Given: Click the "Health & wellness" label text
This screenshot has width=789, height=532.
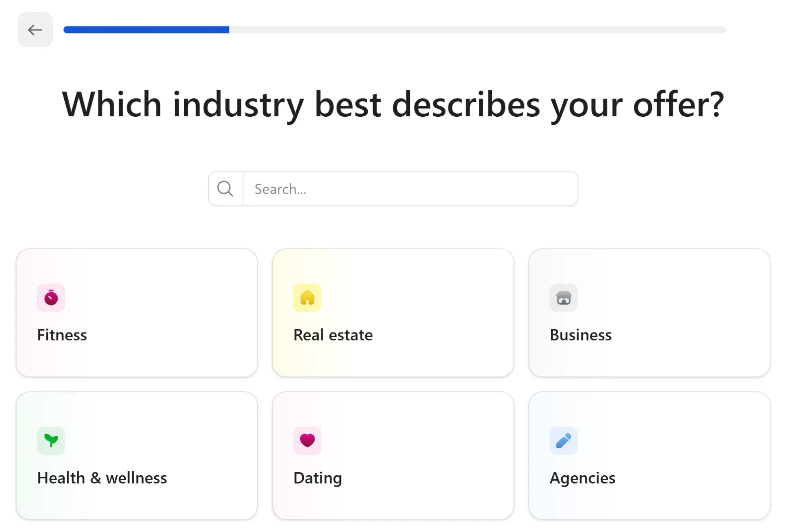Looking at the screenshot, I should (102, 478).
